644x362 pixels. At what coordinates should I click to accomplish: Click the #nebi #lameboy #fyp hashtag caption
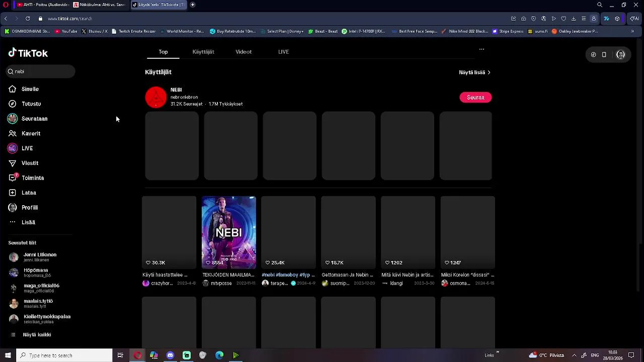[288, 275]
